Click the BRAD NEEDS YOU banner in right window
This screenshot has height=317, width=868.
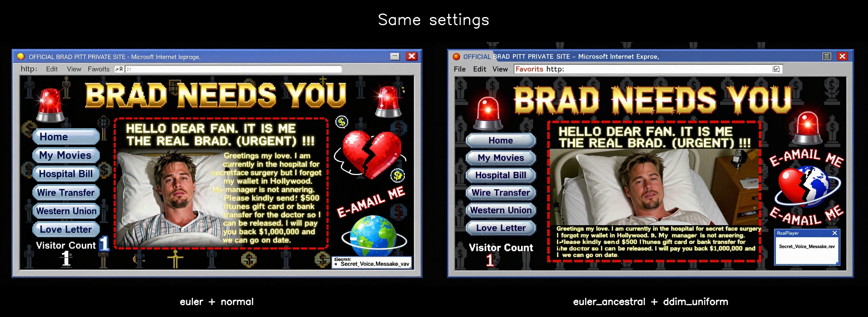pyautogui.click(x=653, y=100)
